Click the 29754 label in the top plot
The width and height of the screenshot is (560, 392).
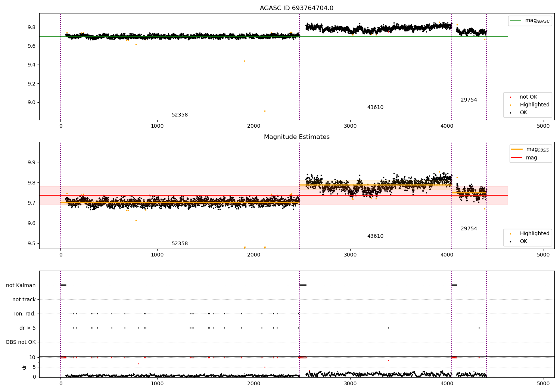click(469, 100)
